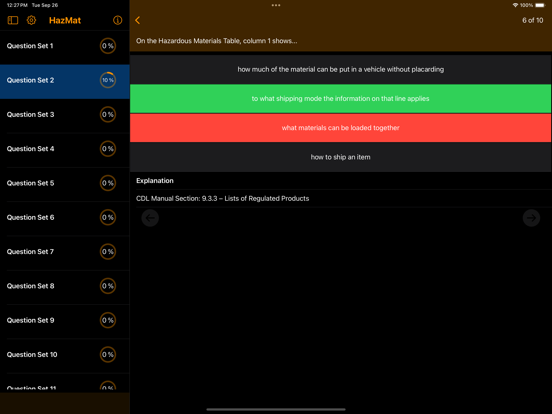Tap the 12:27 PM clock

pos(17,5)
